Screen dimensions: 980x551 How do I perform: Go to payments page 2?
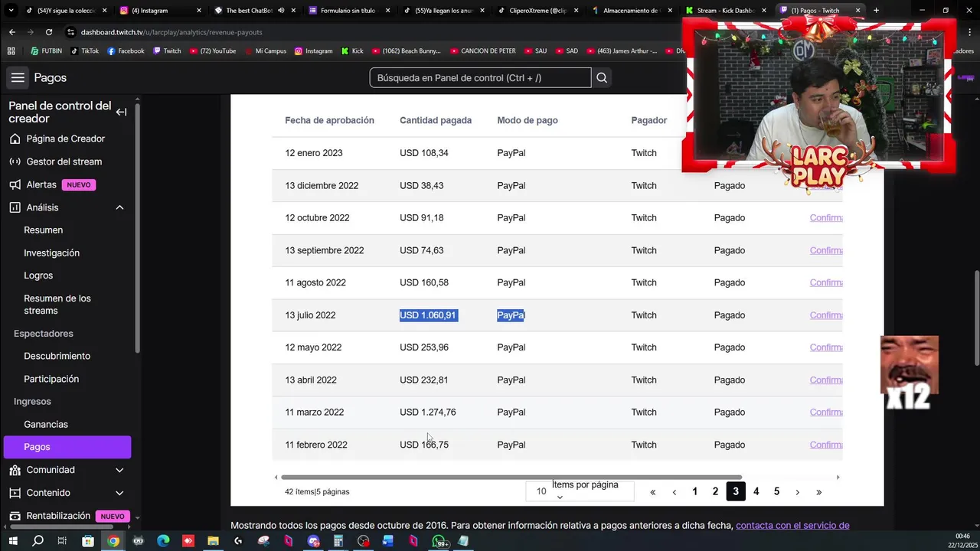(715, 491)
